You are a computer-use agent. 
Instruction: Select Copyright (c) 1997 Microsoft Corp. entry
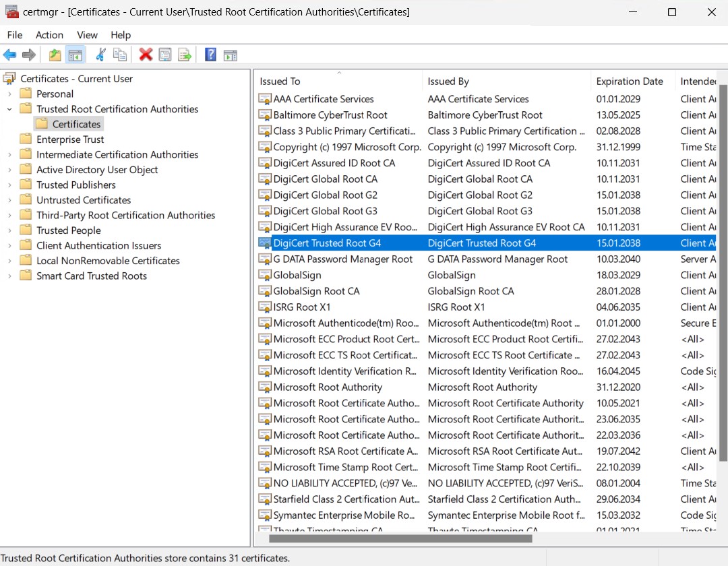click(347, 147)
